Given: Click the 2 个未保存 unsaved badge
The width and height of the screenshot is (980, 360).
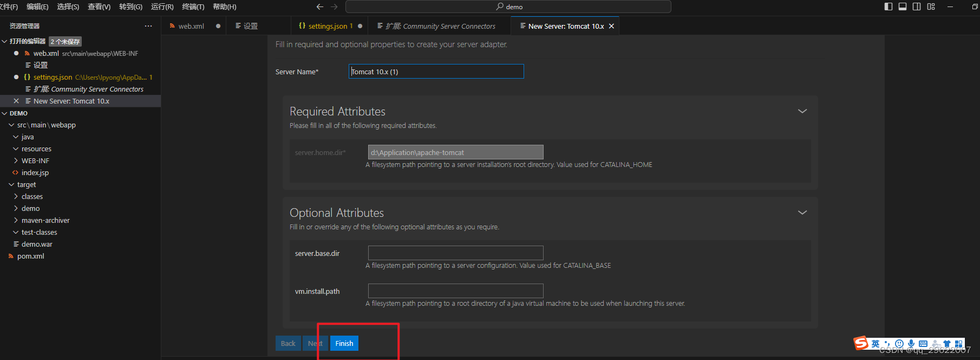Looking at the screenshot, I should pyautogui.click(x=66, y=41).
